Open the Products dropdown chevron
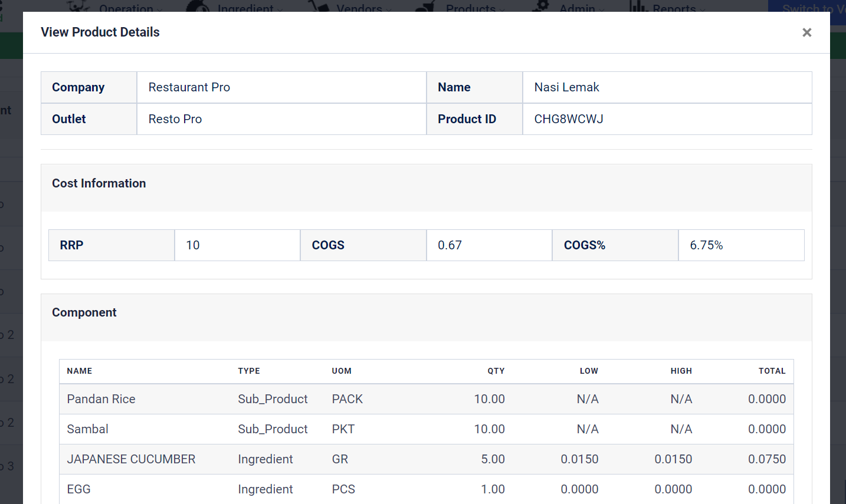The image size is (846, 504). tap(503, 9)
